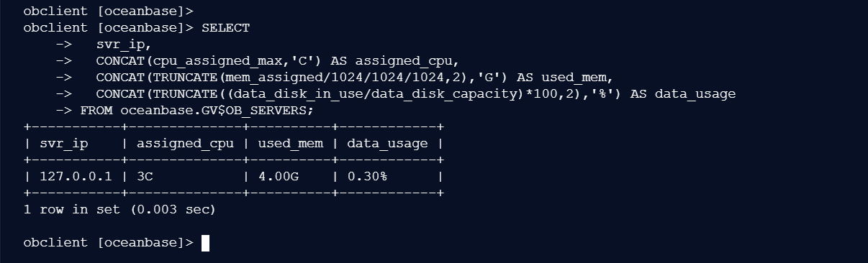Click the assigned_cpu column header
Viewport: 868px width, 263px height.
tap(185, 143)
